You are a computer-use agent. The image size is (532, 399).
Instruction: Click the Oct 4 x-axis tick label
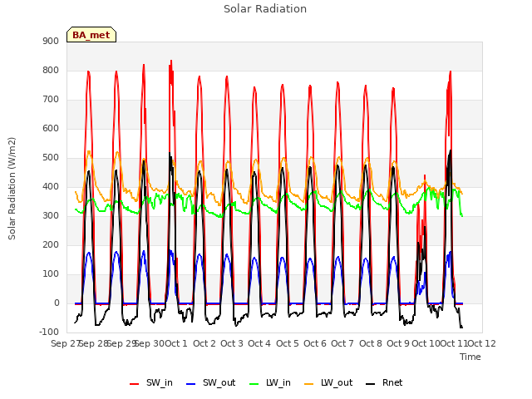[259, 343]
